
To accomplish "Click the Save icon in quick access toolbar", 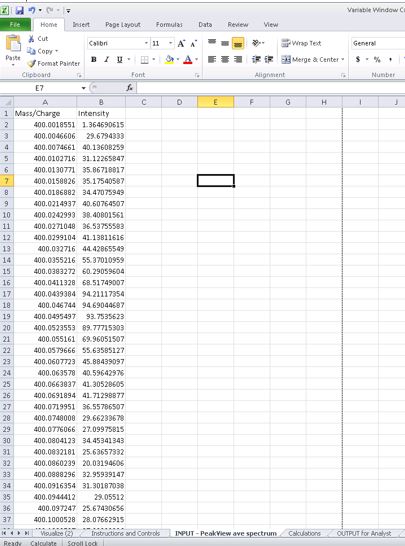I will coord(20,10).
